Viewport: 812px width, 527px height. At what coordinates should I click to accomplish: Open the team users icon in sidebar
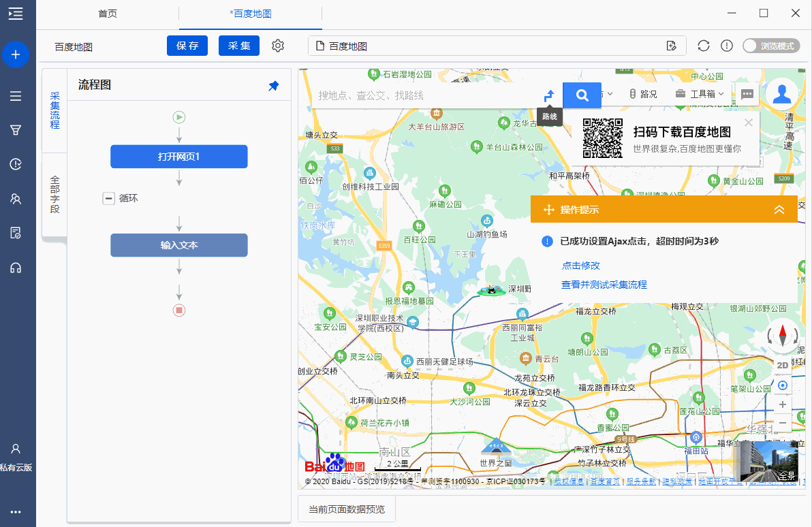(16, 199)
